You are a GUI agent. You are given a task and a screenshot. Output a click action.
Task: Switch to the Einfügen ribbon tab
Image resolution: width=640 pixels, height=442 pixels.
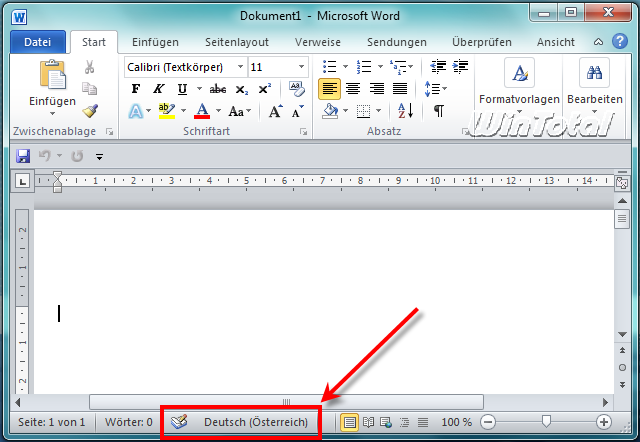tap(155, 42)
